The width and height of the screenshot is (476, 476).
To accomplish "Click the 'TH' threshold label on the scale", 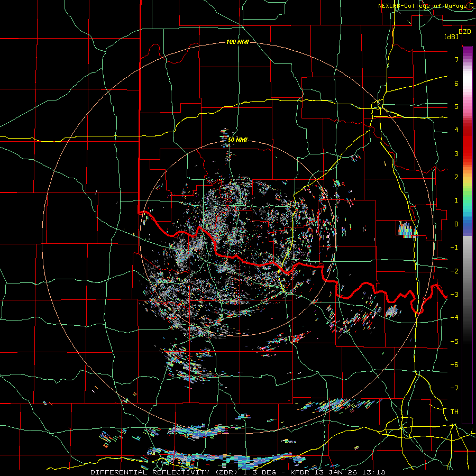I will (x=454, y=412).
